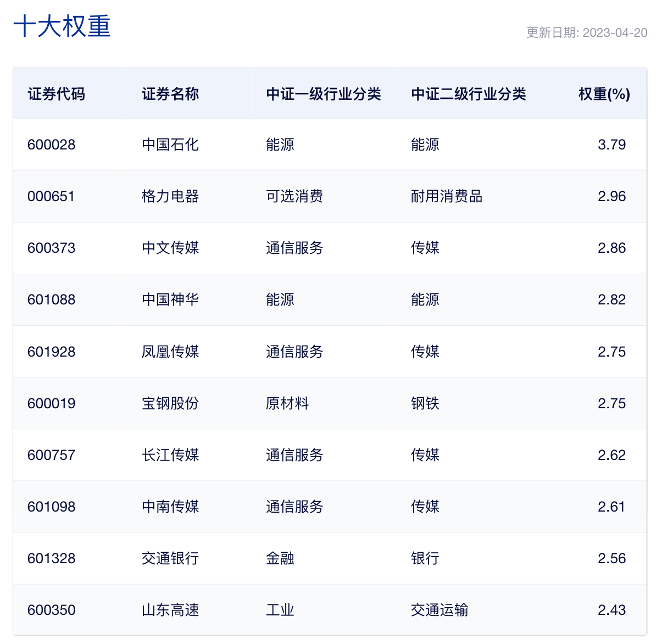
Task: Click the 中证一级行业分类 column header
Action: click(324, 94)
